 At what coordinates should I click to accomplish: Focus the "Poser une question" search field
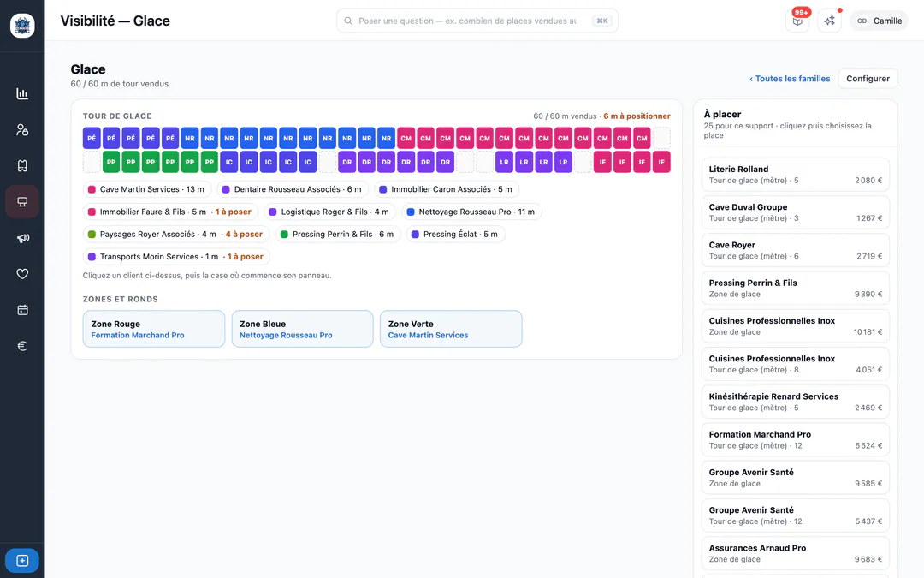click(477, 21)
